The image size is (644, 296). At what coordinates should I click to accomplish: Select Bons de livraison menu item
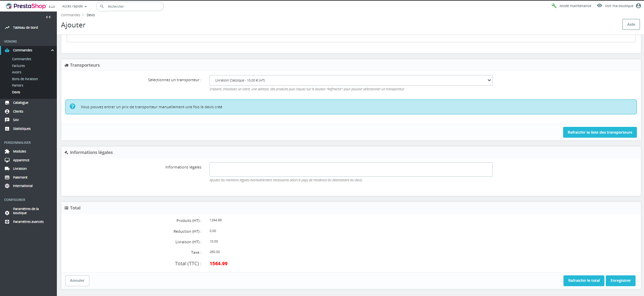click(25, 79)
